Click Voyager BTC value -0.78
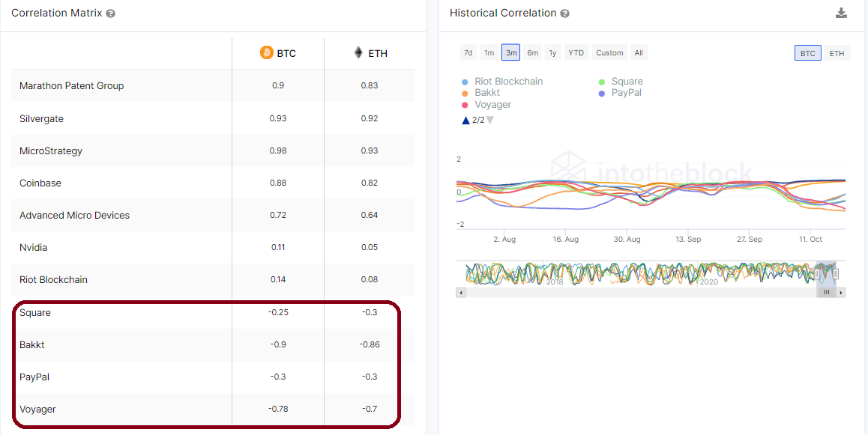868x435 pixels. pos(278,409)
